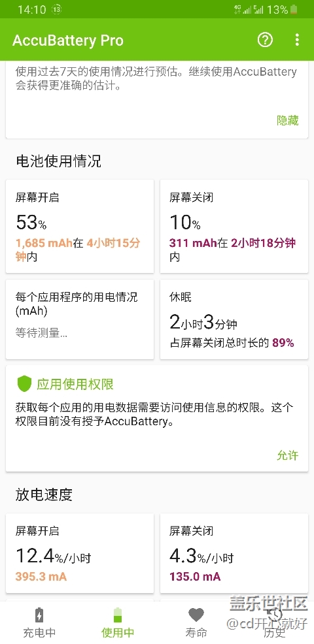Viewport: 314px width, 644px height.
Task: Open the per-app power usage card
Action: coord(80,319)
